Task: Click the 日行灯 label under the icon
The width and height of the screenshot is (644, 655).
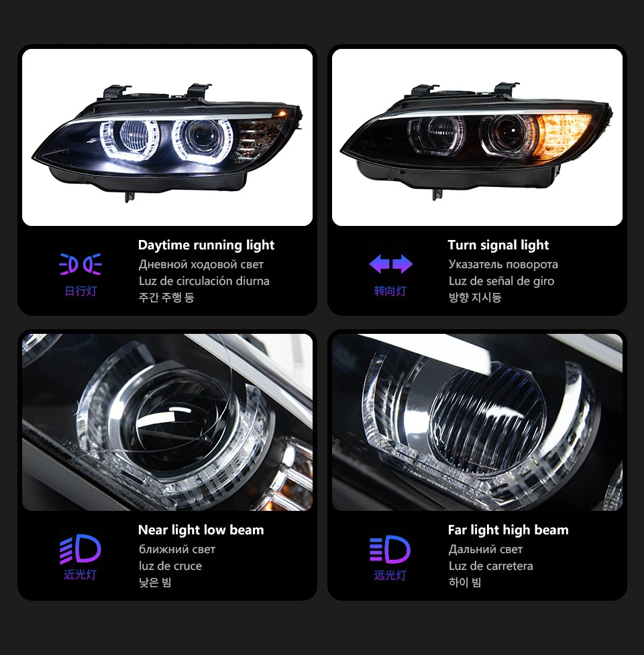Action: coord(80,291)
